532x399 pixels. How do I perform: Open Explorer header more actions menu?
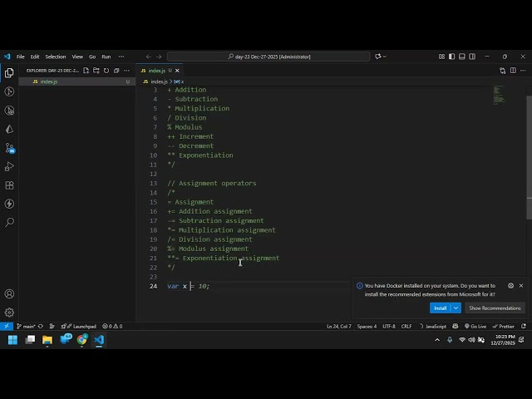[x=126, y=71]
